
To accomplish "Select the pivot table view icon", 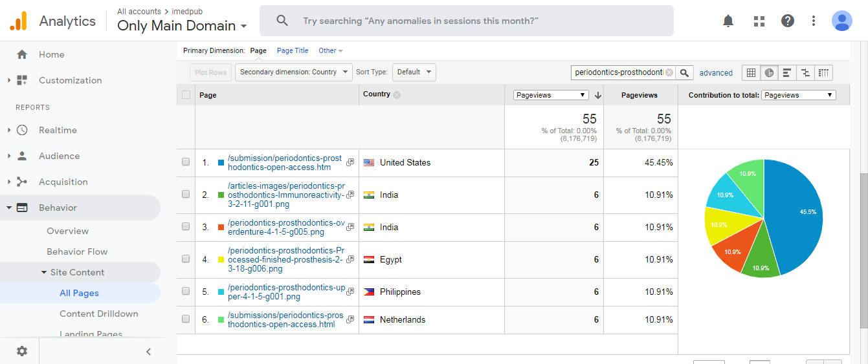I will pos(824,72).
